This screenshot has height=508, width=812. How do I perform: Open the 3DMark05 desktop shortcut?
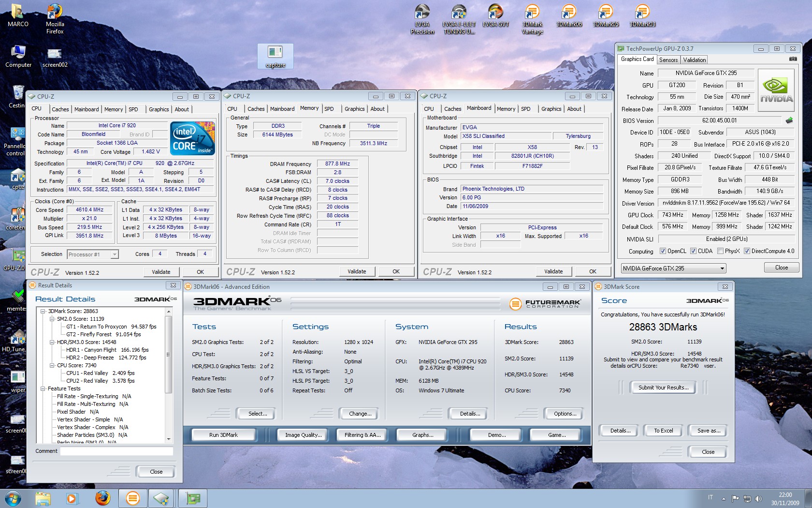(606, 16)
